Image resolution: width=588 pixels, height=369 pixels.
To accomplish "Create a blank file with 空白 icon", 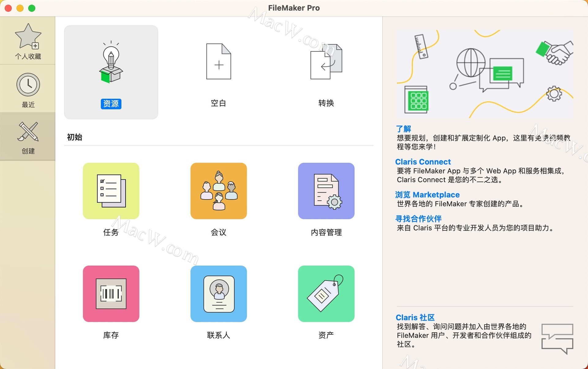I will tap(219, 61).
